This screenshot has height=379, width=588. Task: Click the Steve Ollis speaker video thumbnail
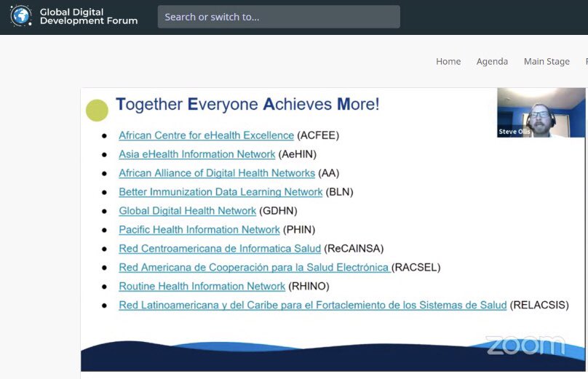(x=541, y=113)
